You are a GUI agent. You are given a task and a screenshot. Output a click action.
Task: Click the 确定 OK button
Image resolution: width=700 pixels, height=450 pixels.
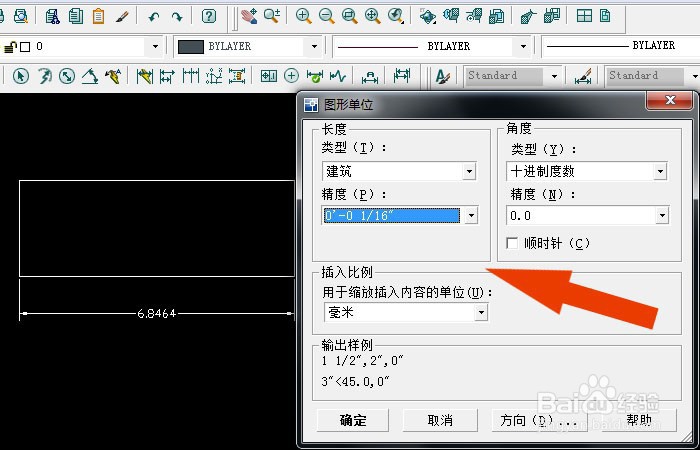[353, 421]
